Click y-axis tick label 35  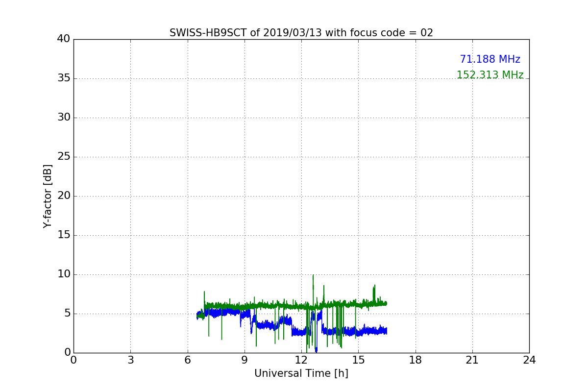point(64,78)
